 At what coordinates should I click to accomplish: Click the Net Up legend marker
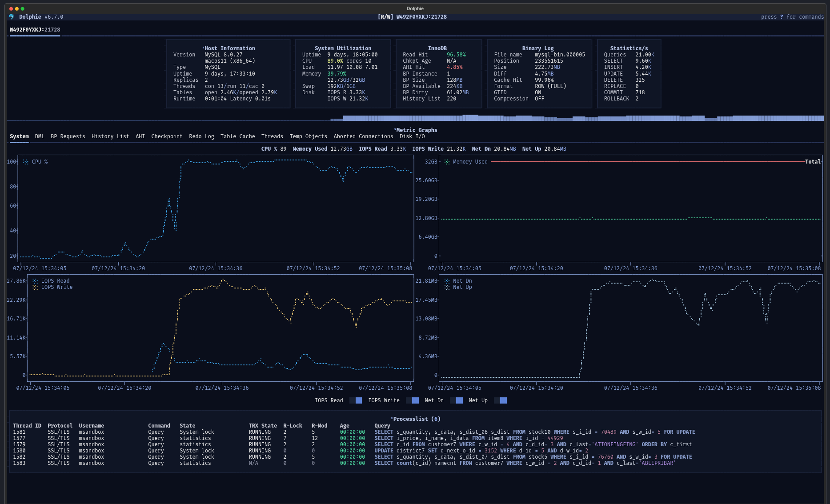click(x=447, y=287)
